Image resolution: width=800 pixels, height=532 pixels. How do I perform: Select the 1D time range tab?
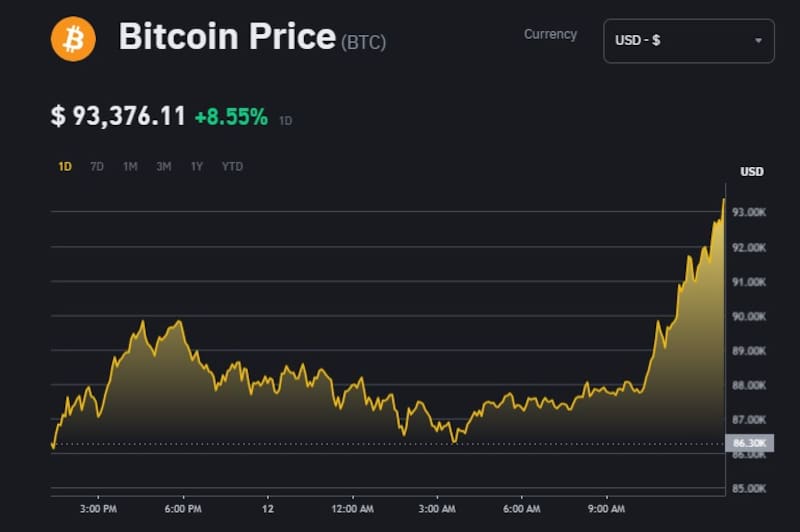click(x=65, y=167)
